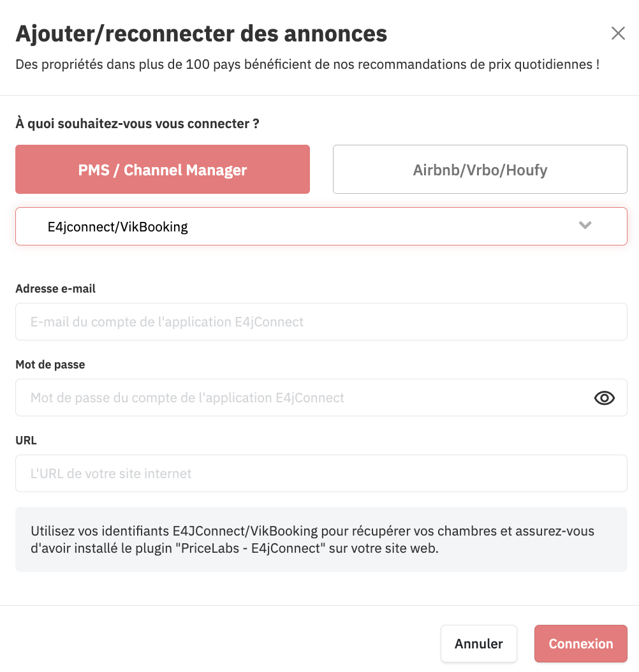Click the URL field label
This screenshot has height=672, width=639.
pos(26,441)
